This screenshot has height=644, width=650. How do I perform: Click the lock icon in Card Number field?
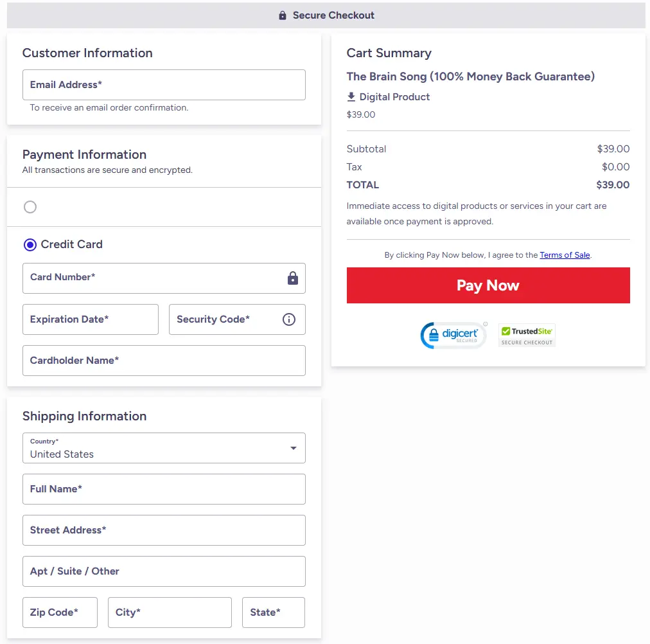(x=293, y=278)
